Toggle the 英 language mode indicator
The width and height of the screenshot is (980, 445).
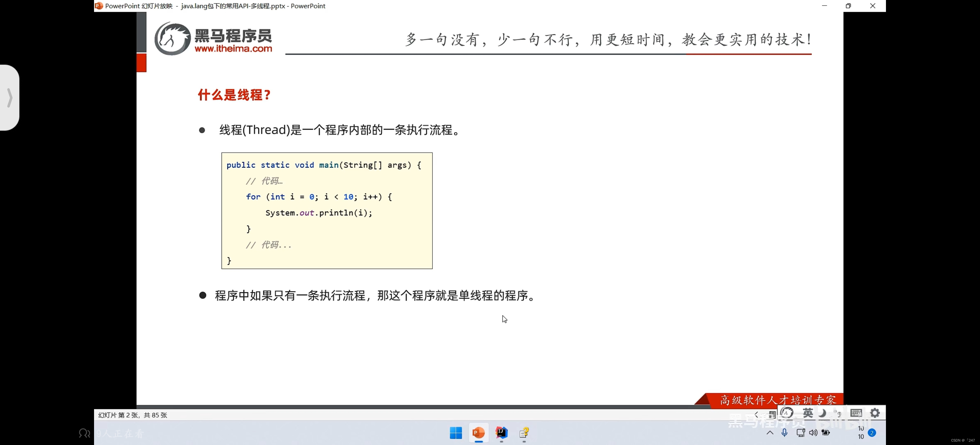coord(808,413)
